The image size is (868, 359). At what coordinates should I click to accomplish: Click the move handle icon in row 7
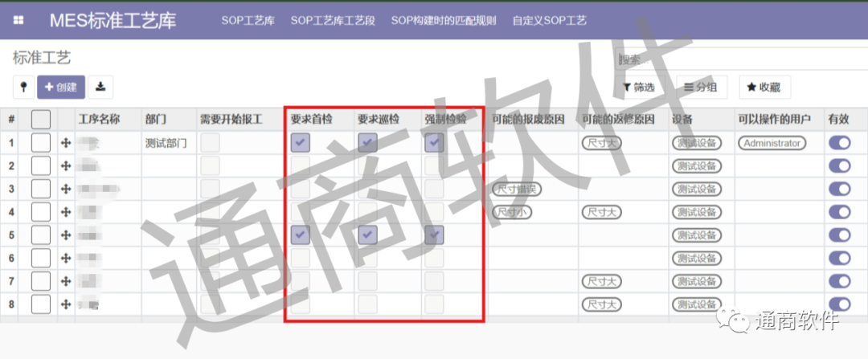pos(66,282)
